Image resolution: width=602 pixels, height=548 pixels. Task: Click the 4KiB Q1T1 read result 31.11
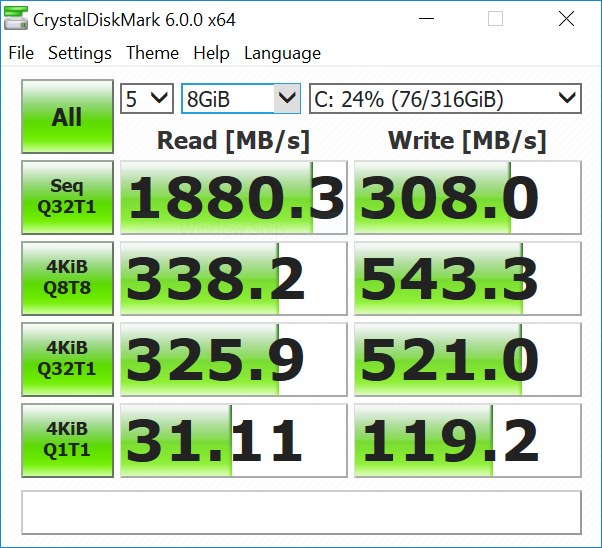point(234,440)
